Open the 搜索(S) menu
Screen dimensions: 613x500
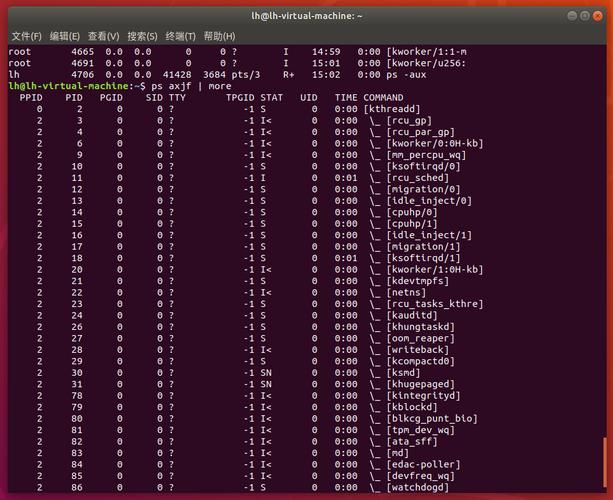point(142,36)
